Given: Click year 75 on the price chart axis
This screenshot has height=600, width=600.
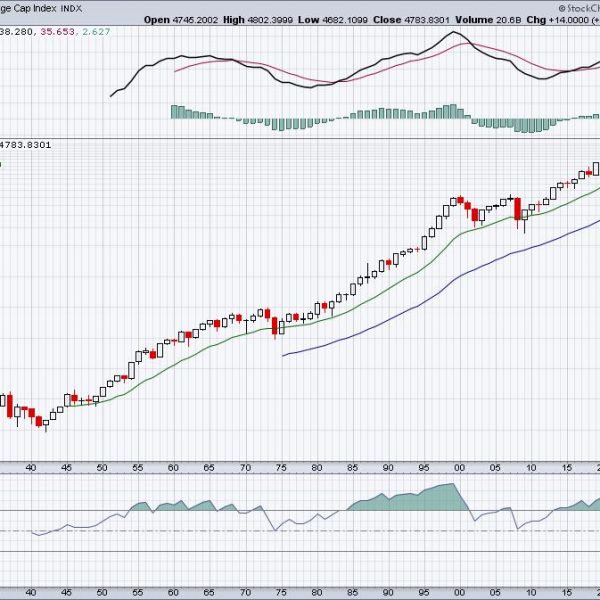Looking at the screenshot, I should coord(281,468).
